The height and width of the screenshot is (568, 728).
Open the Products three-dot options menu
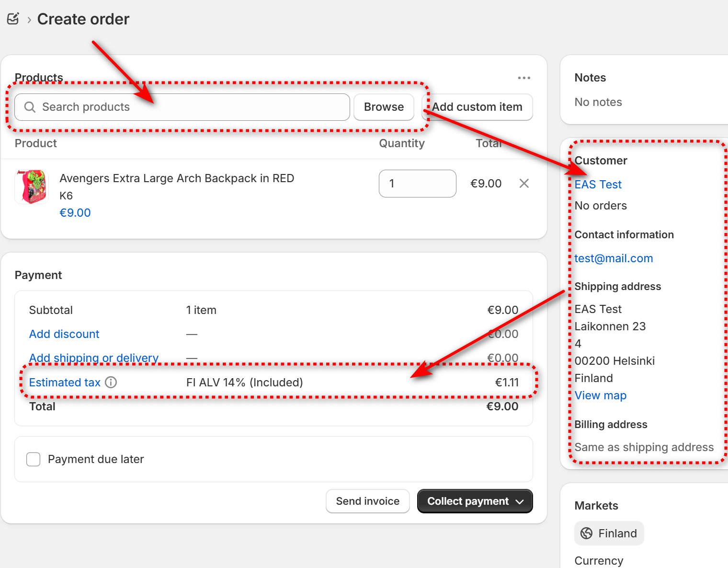pos(524,78)
